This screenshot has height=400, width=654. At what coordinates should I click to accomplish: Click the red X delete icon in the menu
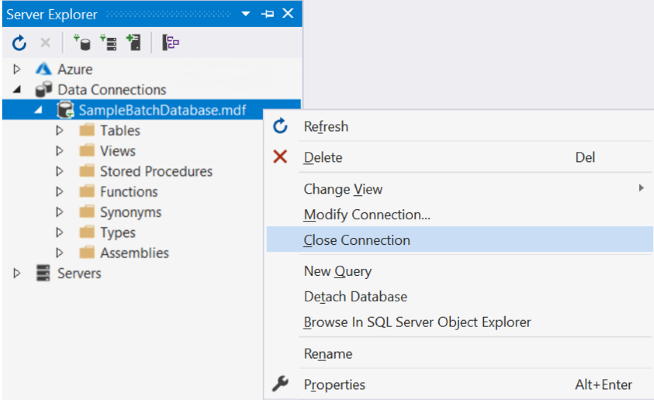(x=280, y=157)
